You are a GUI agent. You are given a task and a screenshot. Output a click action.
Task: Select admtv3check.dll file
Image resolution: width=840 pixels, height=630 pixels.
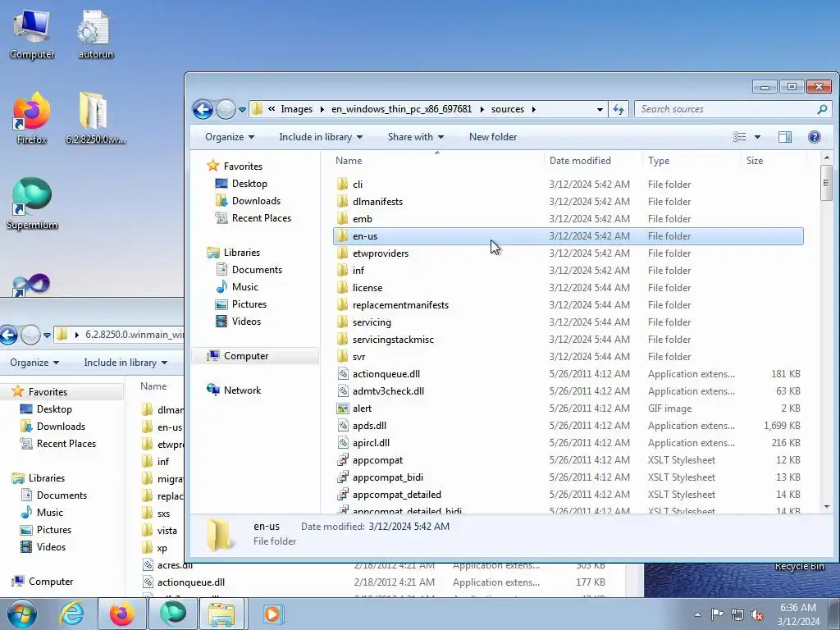coord(568,391)
